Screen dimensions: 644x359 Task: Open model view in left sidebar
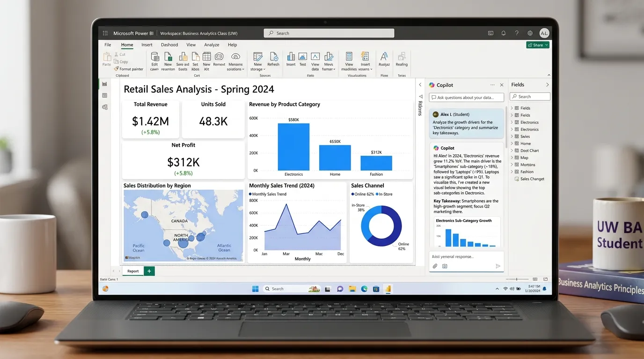[105, 107]
